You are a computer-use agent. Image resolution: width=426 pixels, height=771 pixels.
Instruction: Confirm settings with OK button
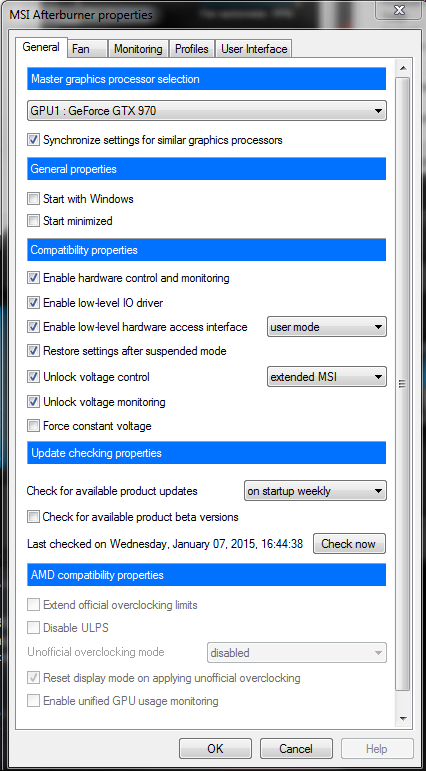[x=215, y=749]
